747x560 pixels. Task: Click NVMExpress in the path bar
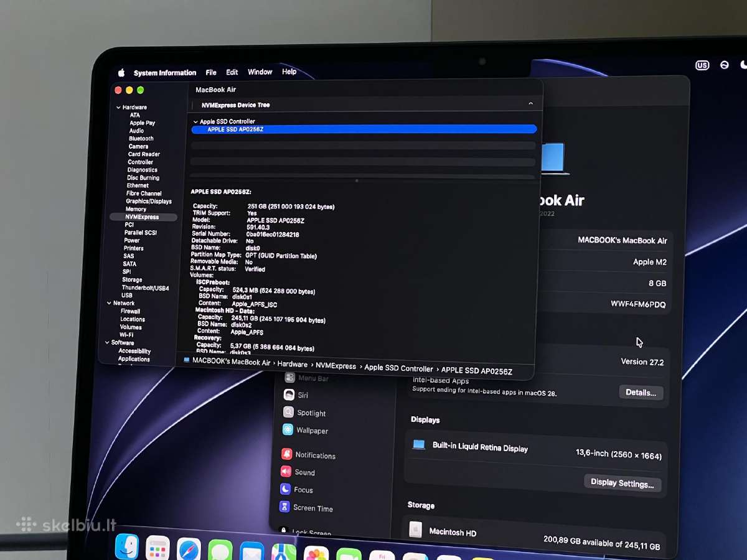(x=336, y=366)
